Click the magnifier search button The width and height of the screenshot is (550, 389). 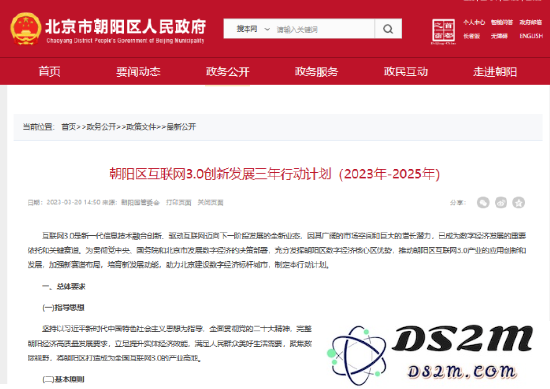tap(388, 29)
